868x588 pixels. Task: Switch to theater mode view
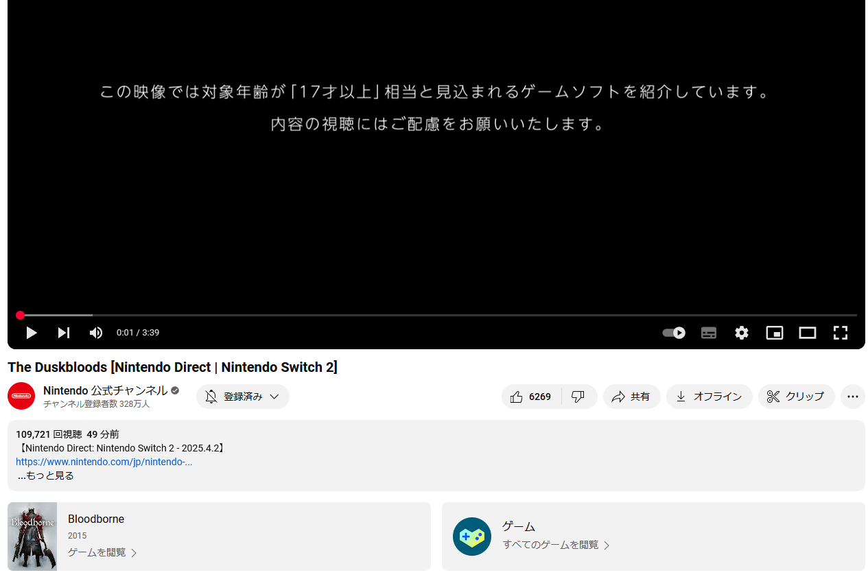click(x=808, y=333)
